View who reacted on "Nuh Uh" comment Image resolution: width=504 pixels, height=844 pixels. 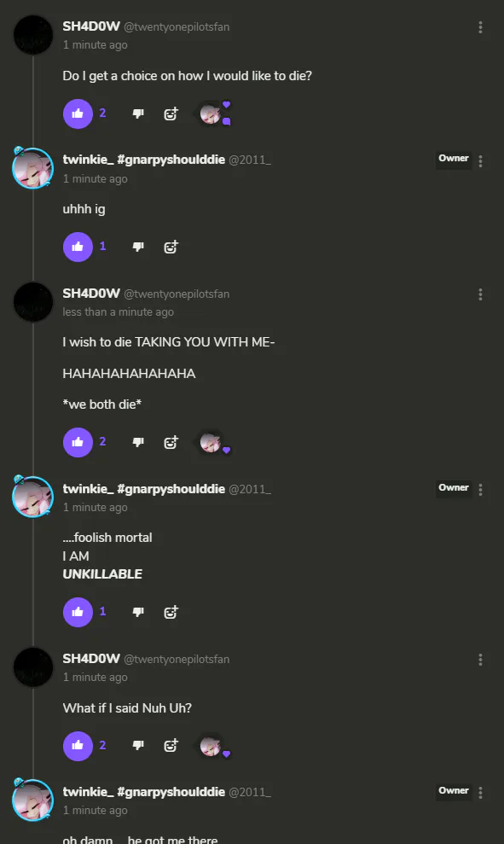pyautogui.click(x=213, y=746)
